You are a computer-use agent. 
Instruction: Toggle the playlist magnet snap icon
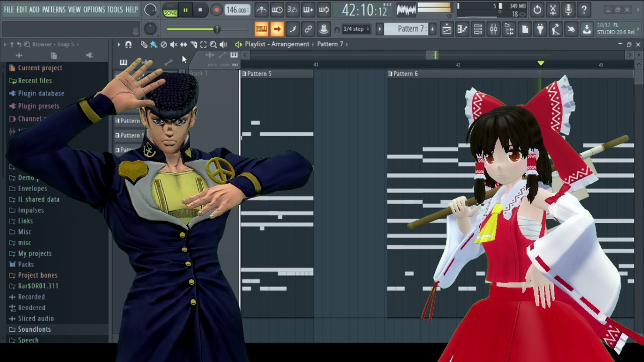pyautogui.click(x=128, y=44)
